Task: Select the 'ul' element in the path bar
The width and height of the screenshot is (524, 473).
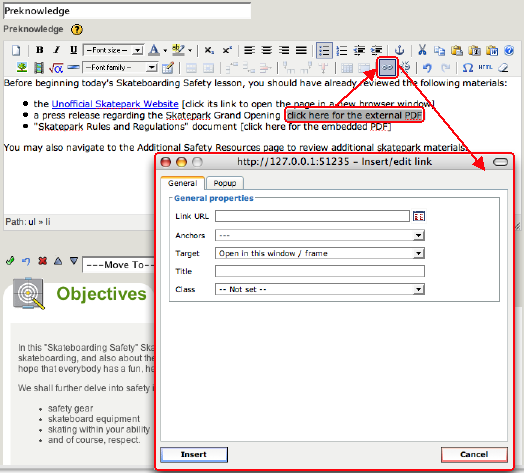Action: [32, 222]
